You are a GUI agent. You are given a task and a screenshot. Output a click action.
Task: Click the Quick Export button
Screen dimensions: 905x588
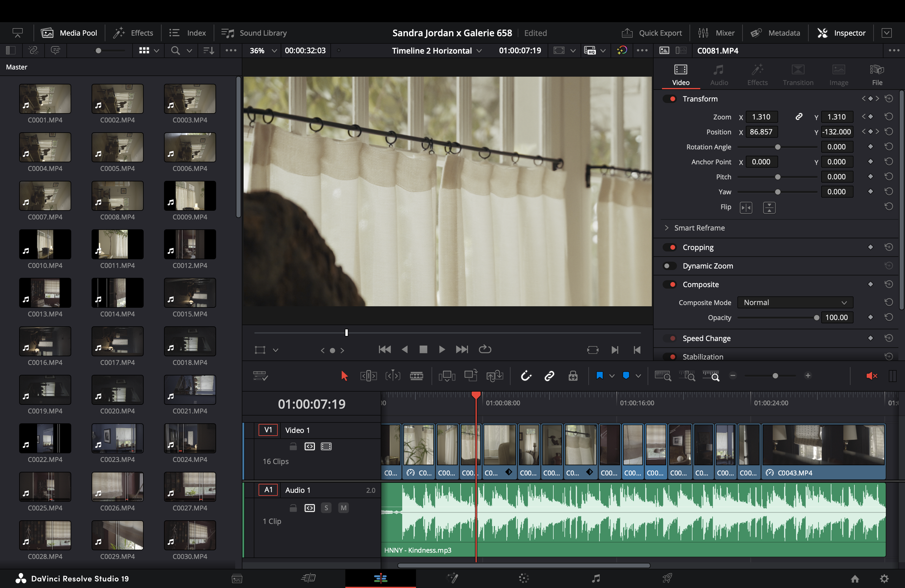point(652,33)
